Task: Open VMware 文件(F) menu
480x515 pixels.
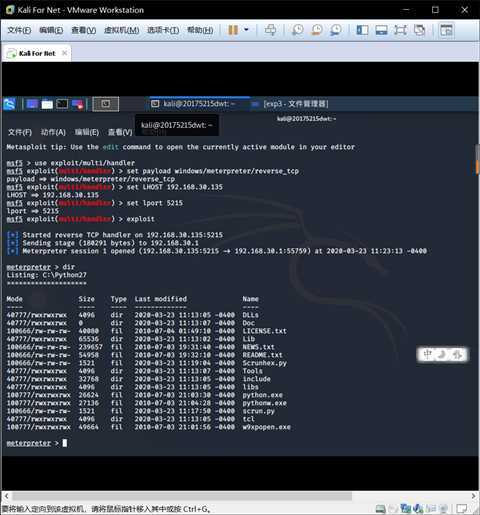Action: point(19,30)
